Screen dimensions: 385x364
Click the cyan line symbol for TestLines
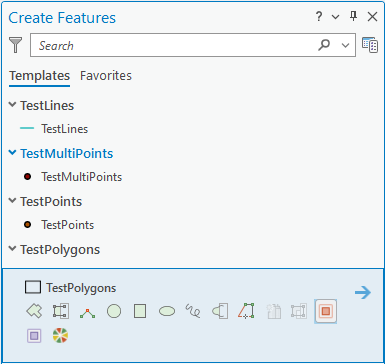coord(27,128)
